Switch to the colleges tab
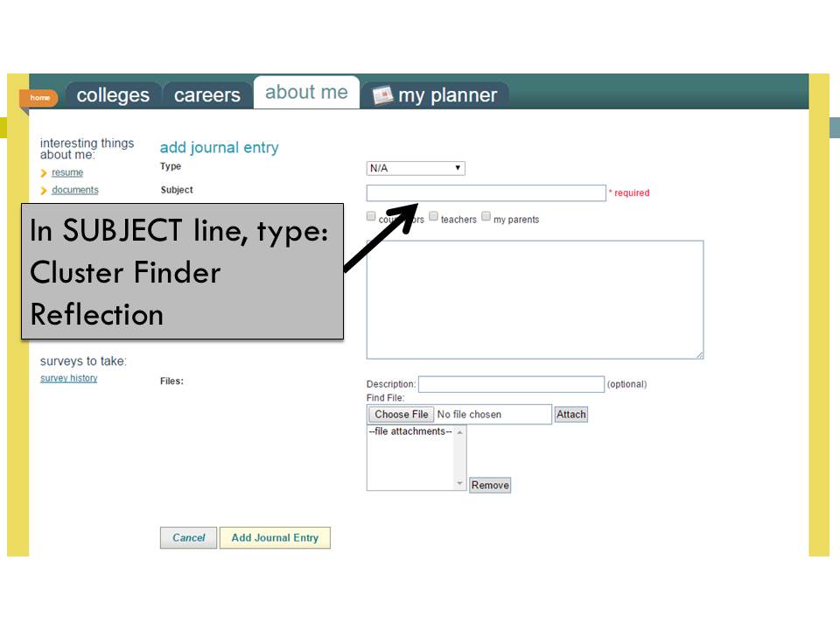Viewport: 840px width, 630px height. click(113, 95)
